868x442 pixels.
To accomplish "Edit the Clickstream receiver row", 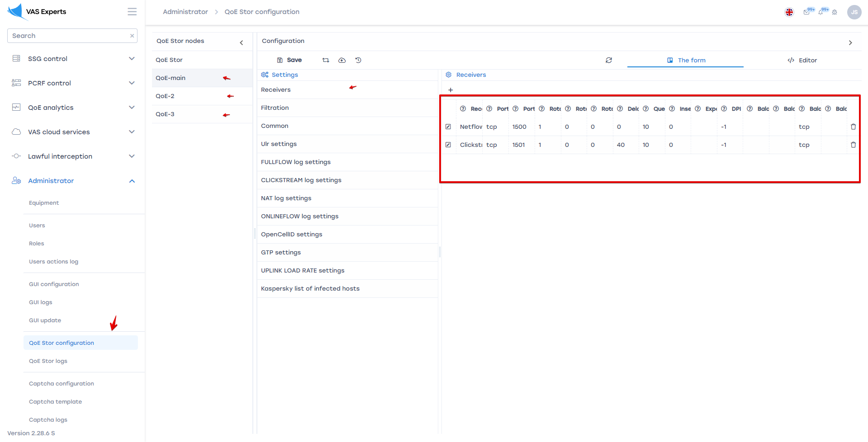I will coord(448,145).
